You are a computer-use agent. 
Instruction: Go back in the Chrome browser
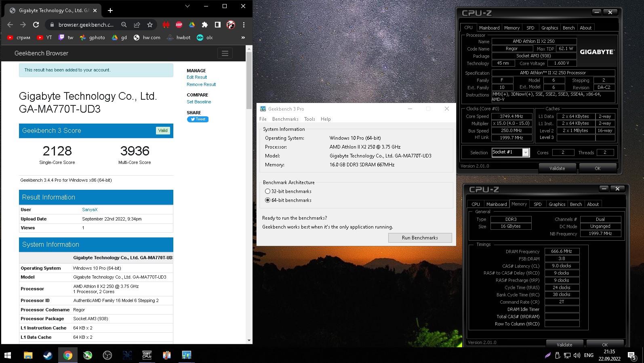(x=10, y=25)
